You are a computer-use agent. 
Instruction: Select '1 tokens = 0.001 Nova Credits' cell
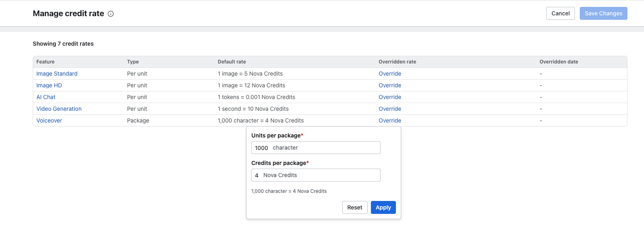click(x=257, y=97)
